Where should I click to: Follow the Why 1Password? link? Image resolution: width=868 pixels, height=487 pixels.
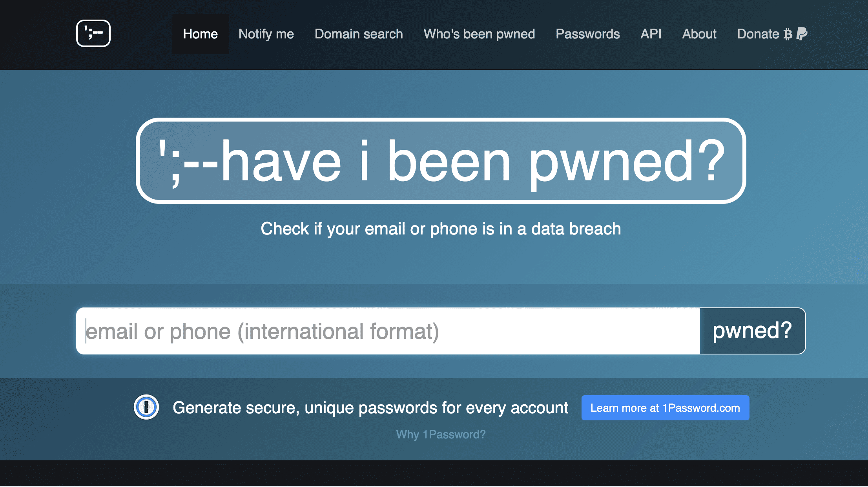click(441, 434)
